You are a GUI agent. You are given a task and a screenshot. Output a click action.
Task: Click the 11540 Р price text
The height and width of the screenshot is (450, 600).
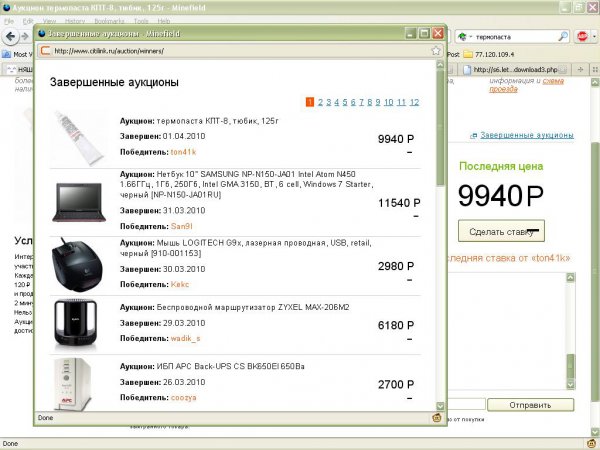[399, 203]
